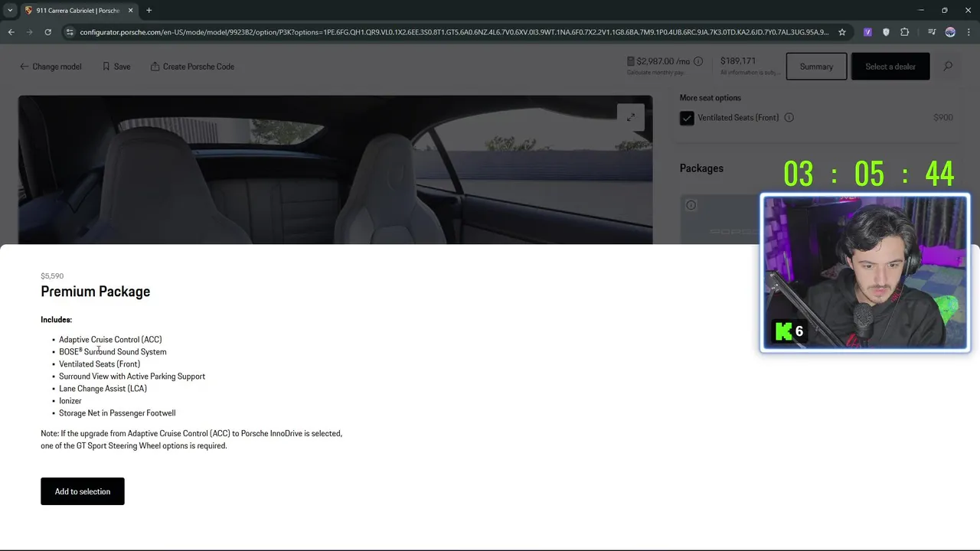Open Ventilated Seats info icon
980x551 pixels.
coord(789,118)
